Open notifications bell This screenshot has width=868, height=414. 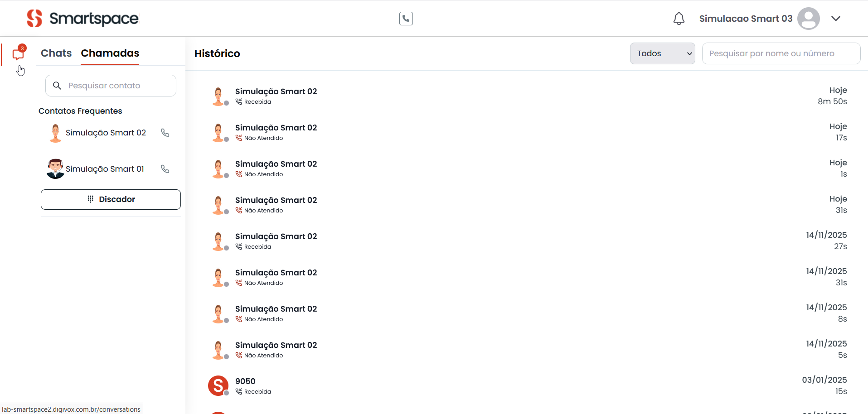pos(679,19)
